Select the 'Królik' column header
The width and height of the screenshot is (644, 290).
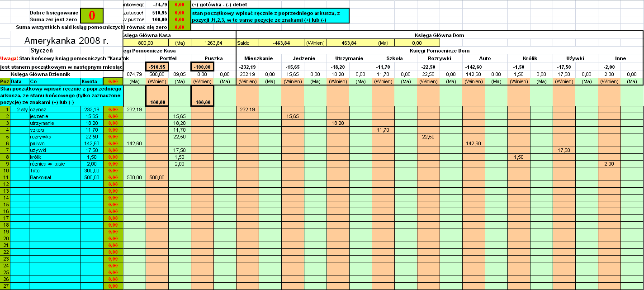tap(530, 58)
